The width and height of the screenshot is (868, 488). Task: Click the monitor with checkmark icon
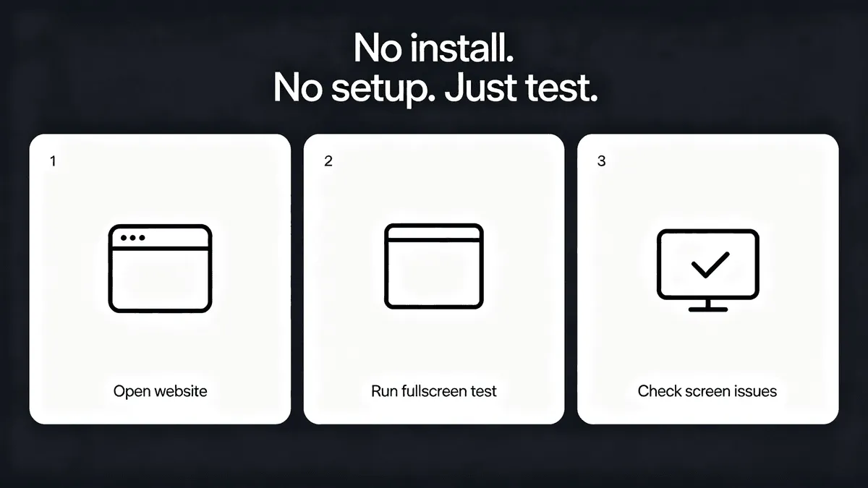tap(707, 270)
